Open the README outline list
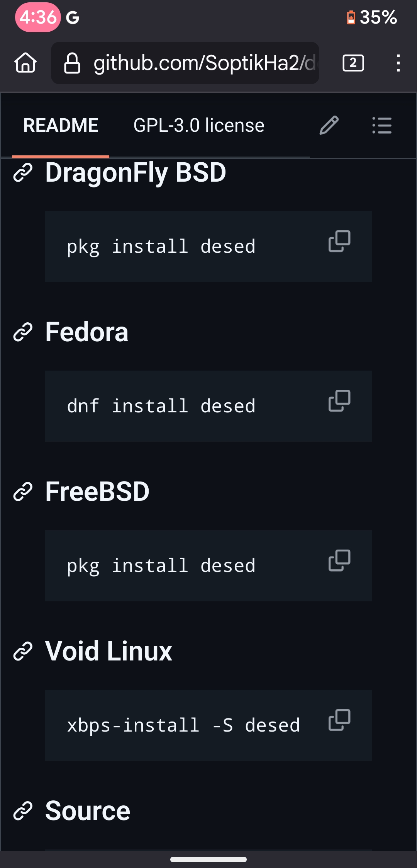This screenshot has width=417, height=868. [382, 126]
